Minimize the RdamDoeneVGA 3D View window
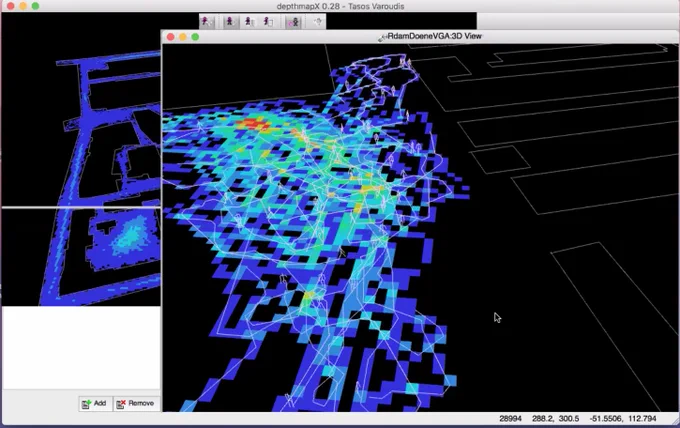The height and width of the screenshot is (428, 680). click(183, 37)
